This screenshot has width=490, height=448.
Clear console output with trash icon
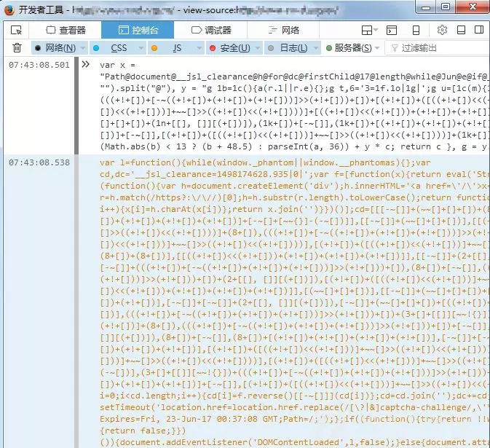[17, 48]
